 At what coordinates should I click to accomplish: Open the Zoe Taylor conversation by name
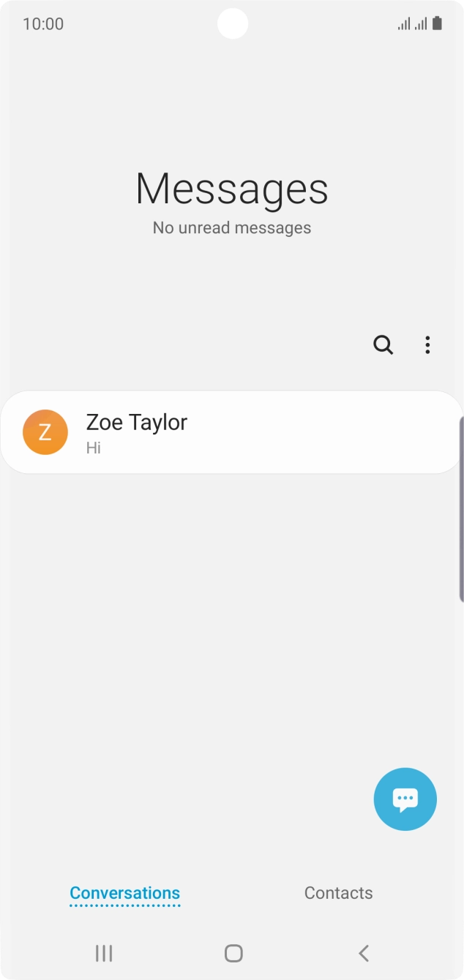[x=137, y=422]
